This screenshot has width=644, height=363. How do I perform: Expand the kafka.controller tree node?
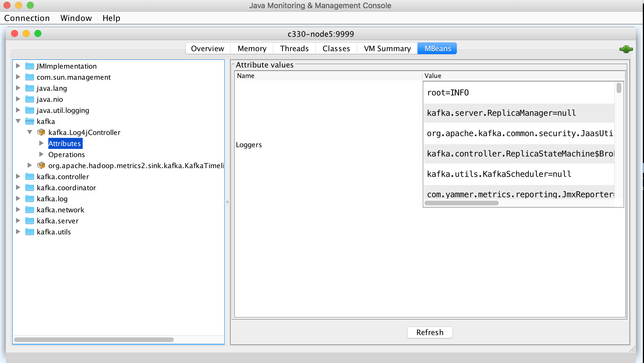click(18, 176)
